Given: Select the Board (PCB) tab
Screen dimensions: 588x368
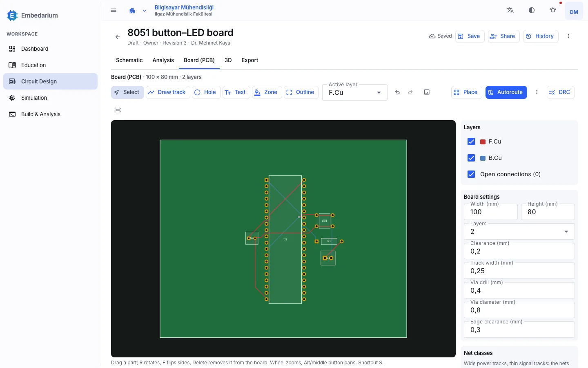Looking at the screenshot, I should pos(199,60).
